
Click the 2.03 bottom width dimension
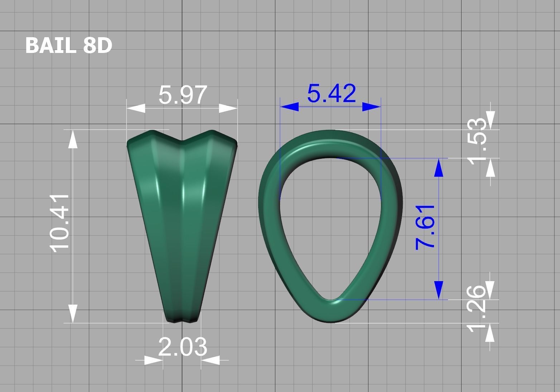coord(183,347)
